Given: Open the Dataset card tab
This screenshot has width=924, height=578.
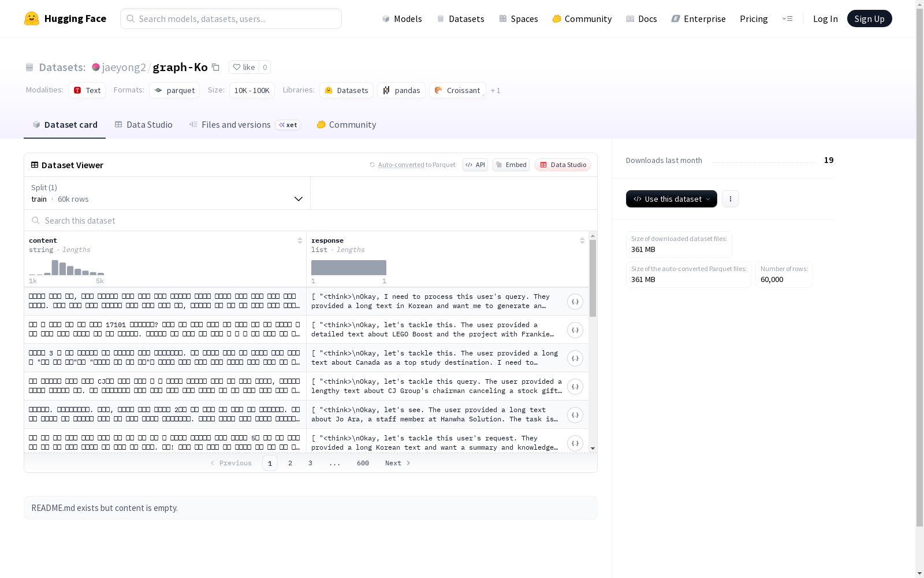Looking at the screenshot, I should 65,125.
